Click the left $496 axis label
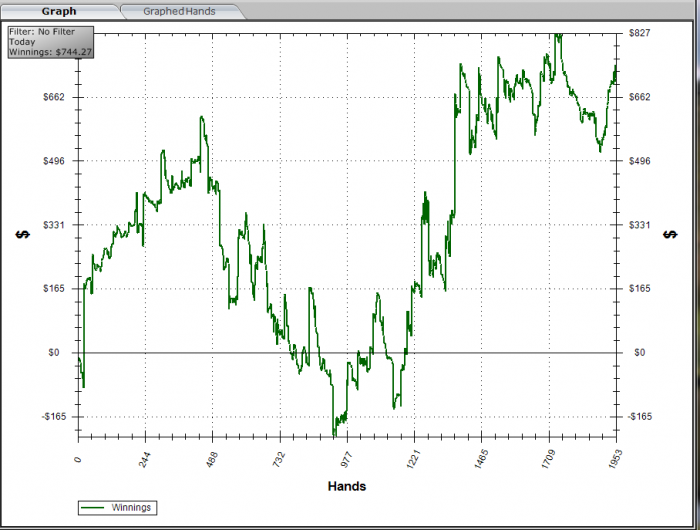700x530 pixels. point(54,161)
